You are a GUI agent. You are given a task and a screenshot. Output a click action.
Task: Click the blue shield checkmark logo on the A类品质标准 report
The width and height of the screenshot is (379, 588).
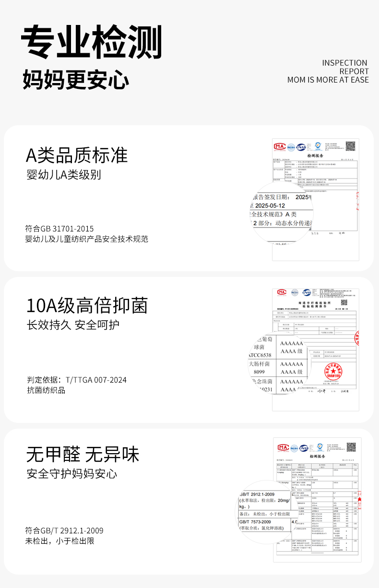click(x=317, y=145)
